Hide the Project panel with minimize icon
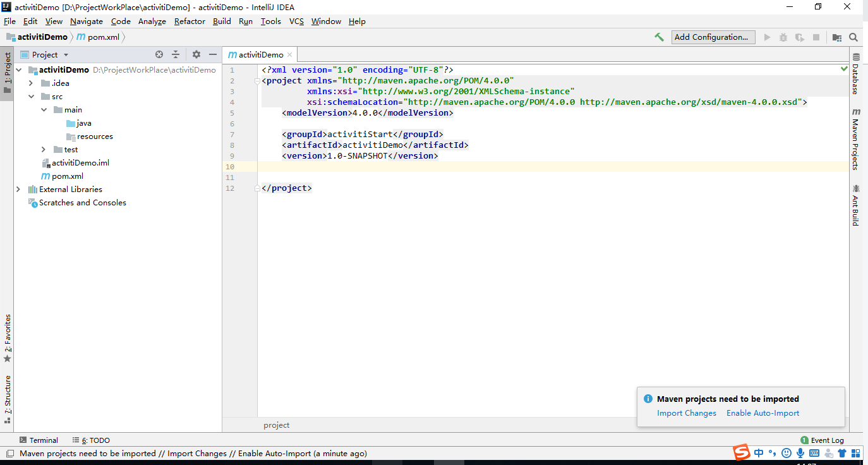The image size is (868, 465). tap(213, 54)
